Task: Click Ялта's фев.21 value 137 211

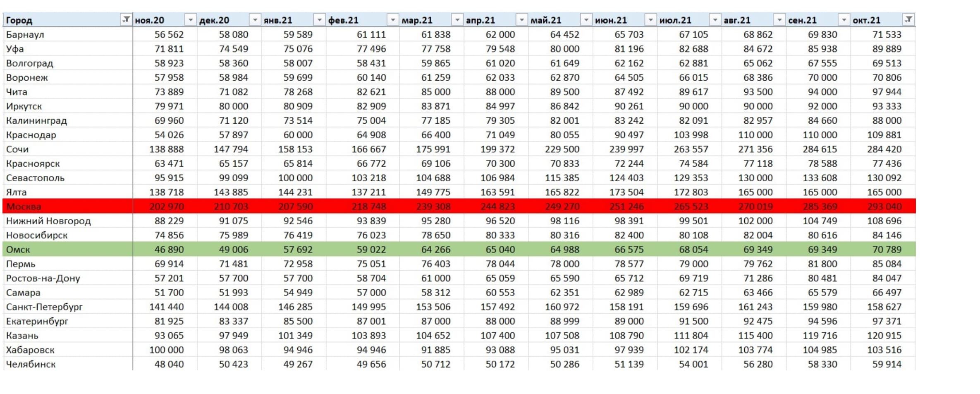Action: [x=369, y=192]
